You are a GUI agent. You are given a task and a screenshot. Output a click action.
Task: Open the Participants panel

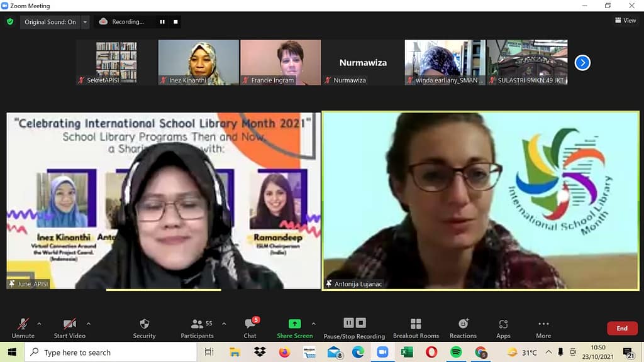[197, 324]
